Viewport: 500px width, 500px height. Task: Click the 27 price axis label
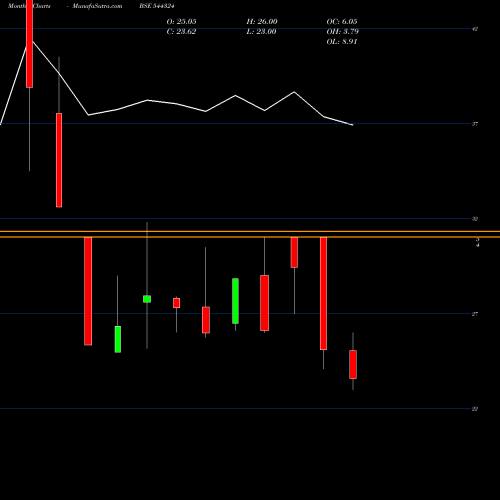[x=475, y=314]
